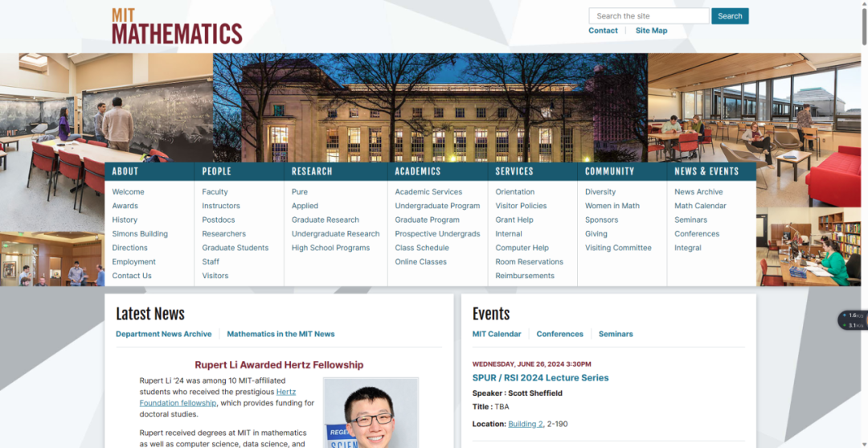
Task: Open Graduate Program link
Action: 427,220
